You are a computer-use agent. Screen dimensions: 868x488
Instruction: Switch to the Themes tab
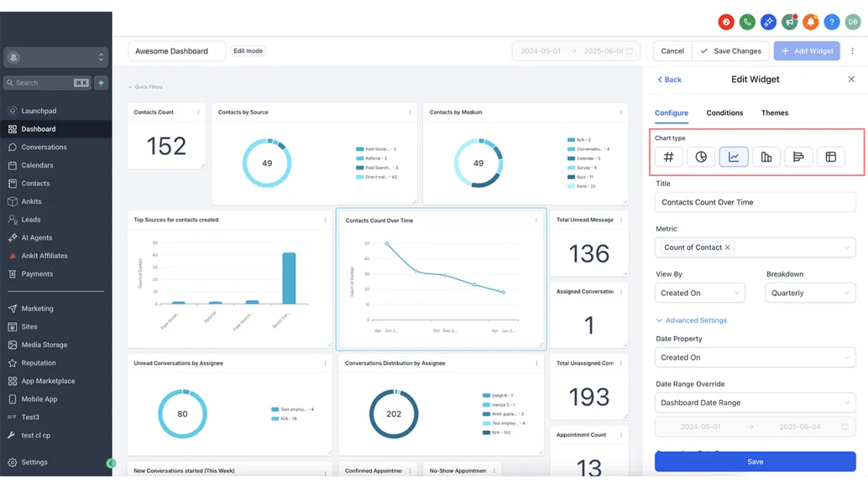(x=775, y=113)
